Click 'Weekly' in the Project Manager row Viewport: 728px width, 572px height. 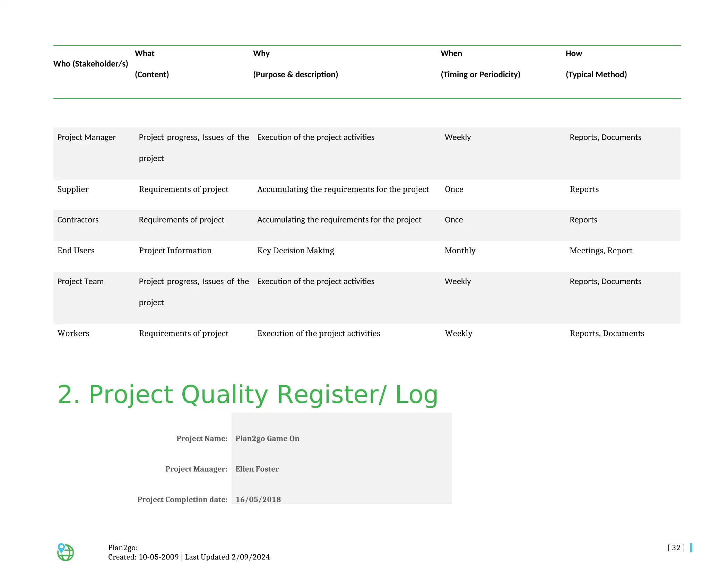click(x=458, y=137)
